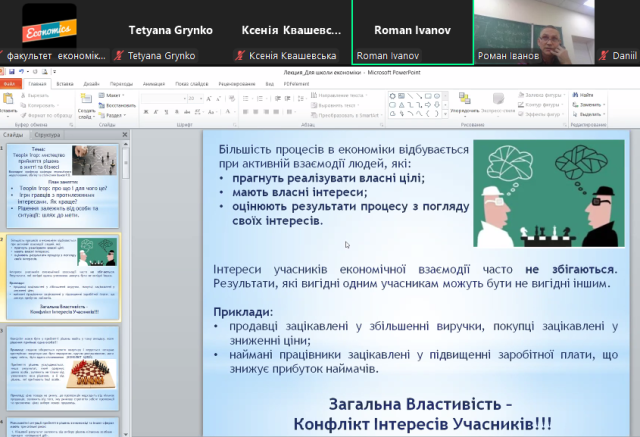This screenshot has height=437, width=640.
Task: Select the right arrow shape in gallery
Action: click(428, 105)
